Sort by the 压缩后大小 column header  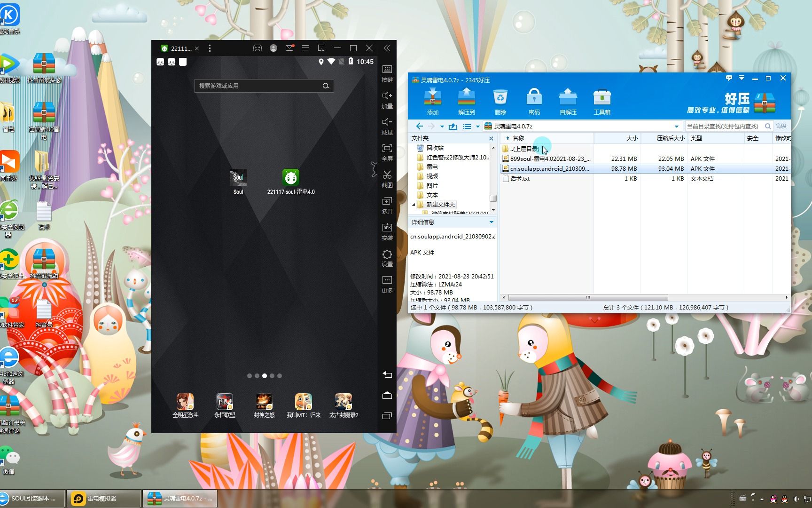click(664, 138)
